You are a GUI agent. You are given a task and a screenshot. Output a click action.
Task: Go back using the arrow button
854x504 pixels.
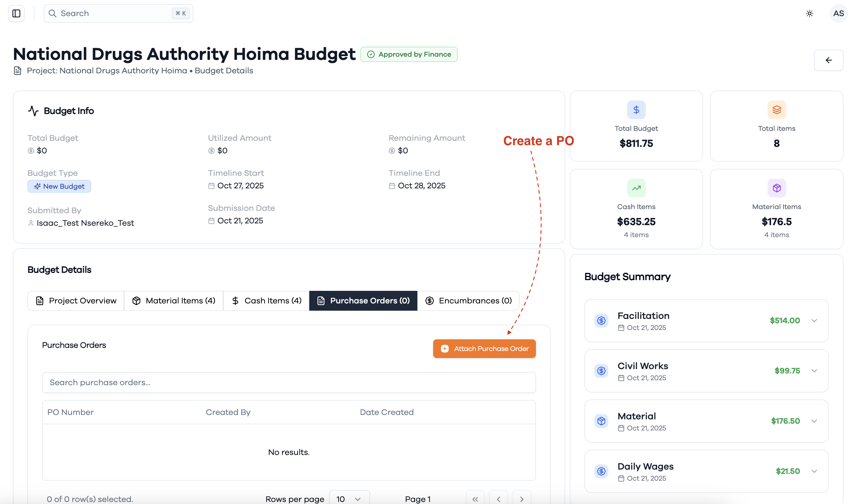(x=829, y=60)
